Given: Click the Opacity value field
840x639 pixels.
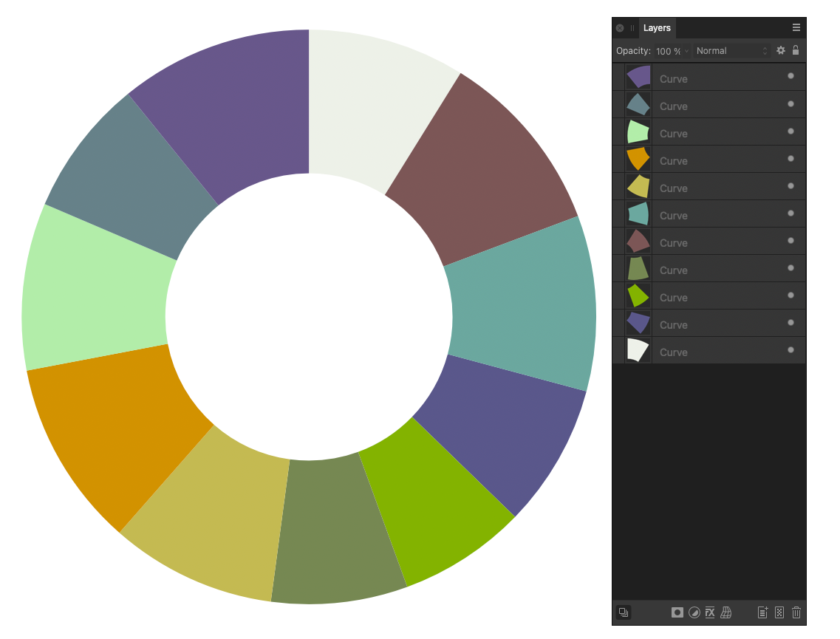Looking at the screenshot, I should click(669, 51).
